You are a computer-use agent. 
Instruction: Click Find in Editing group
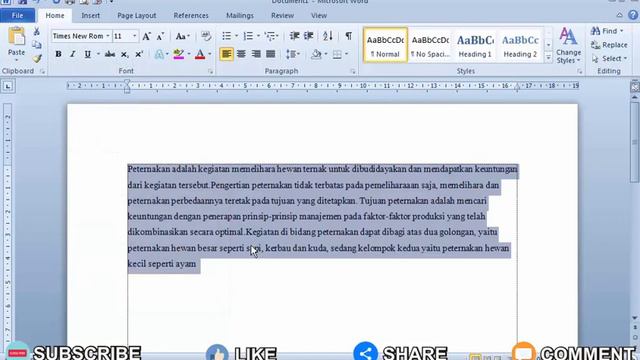(607, 31)
